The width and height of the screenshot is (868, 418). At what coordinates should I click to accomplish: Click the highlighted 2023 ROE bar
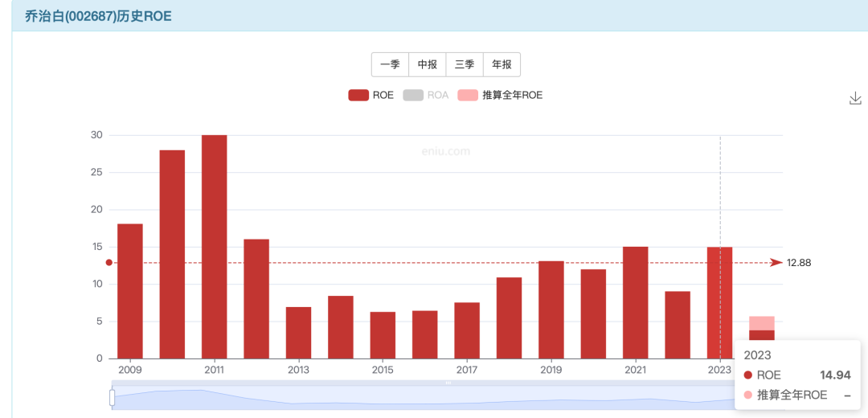[x=719, y=303]
